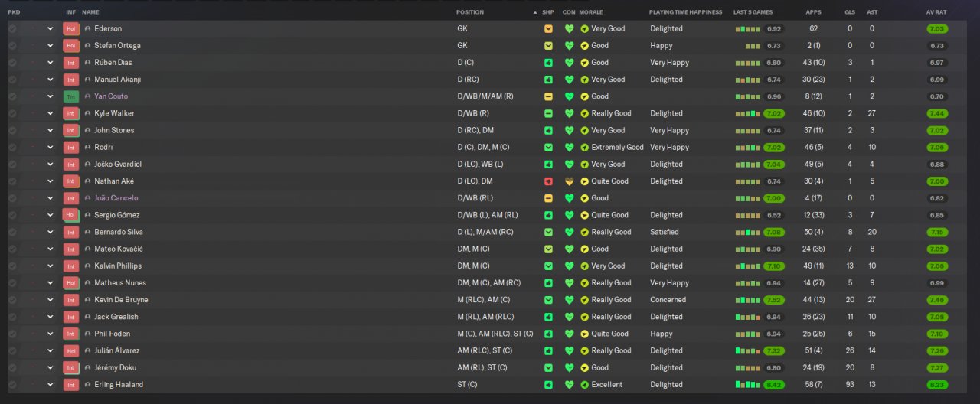Click Sergio Gómez's Quite Good morale icon
Viewport: 980px width, 404px height.
tap(585, 215)
